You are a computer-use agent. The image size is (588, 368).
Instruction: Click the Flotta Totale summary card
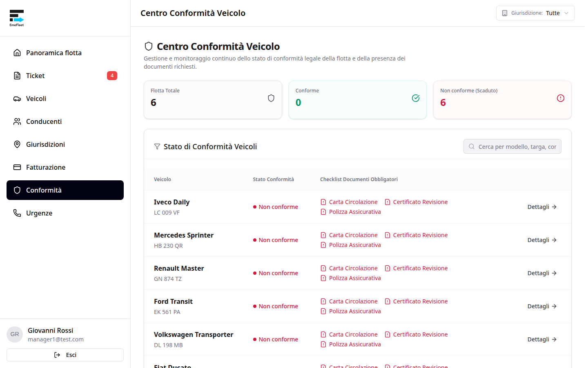pos(213,100)
